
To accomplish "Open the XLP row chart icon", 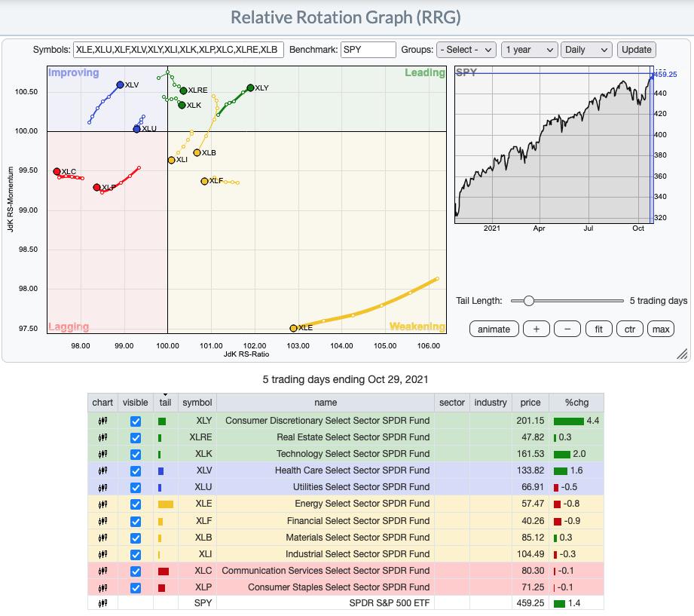I will [x=102, y=587].
